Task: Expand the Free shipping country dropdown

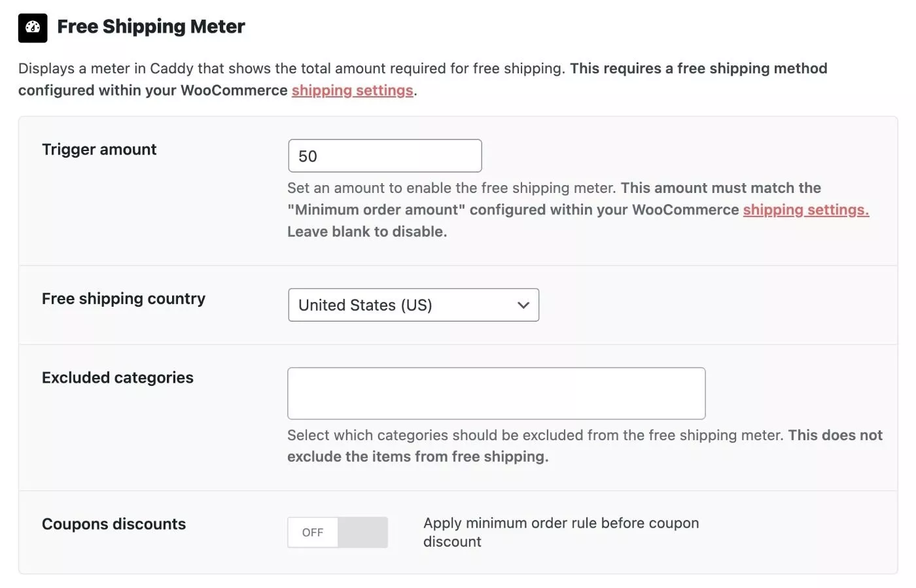Action: pos(414,305)
